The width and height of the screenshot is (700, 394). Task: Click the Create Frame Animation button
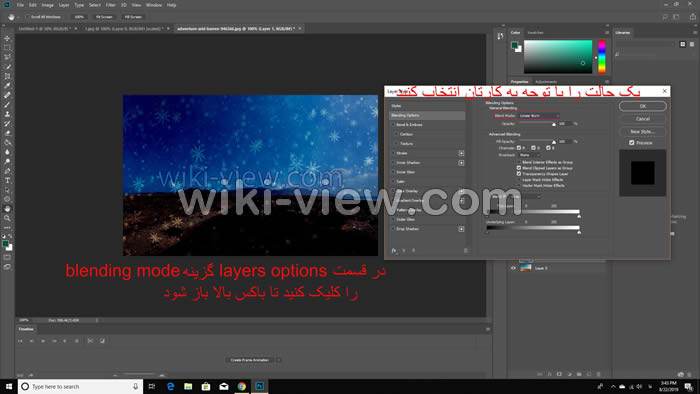coord(250,360)
